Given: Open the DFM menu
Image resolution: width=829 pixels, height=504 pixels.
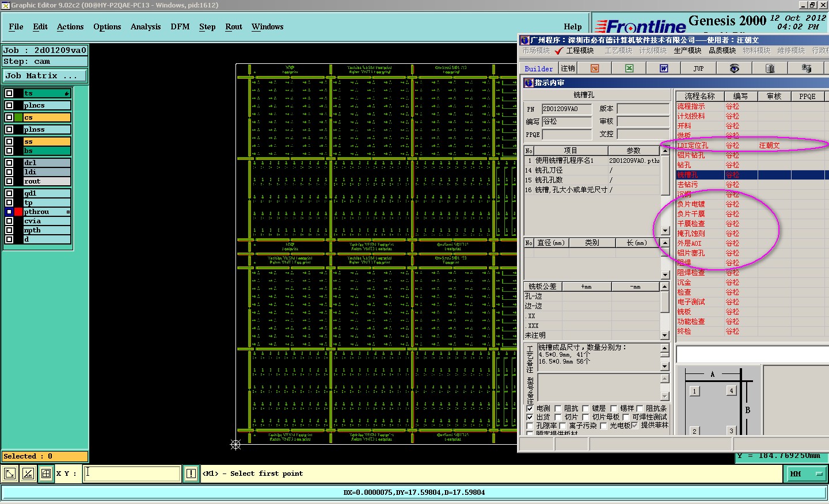Looking at the screenshot, I should coord(180,26).
